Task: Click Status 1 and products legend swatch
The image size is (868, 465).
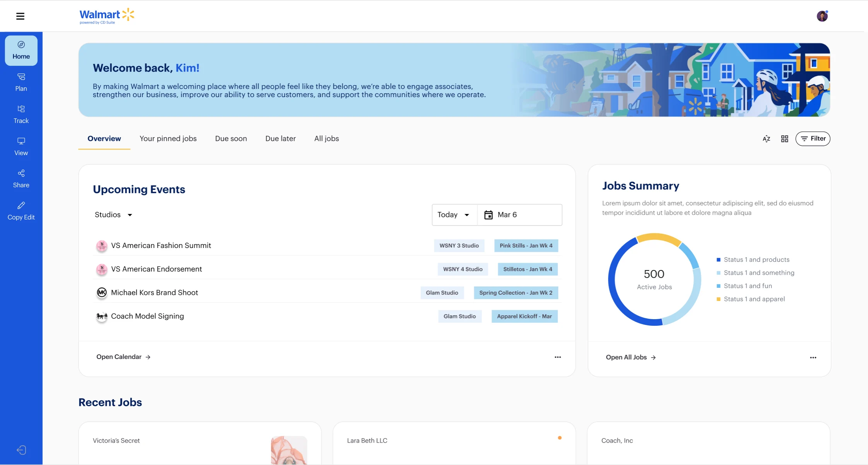Action: pyautogui.click(x=719, y=260)
